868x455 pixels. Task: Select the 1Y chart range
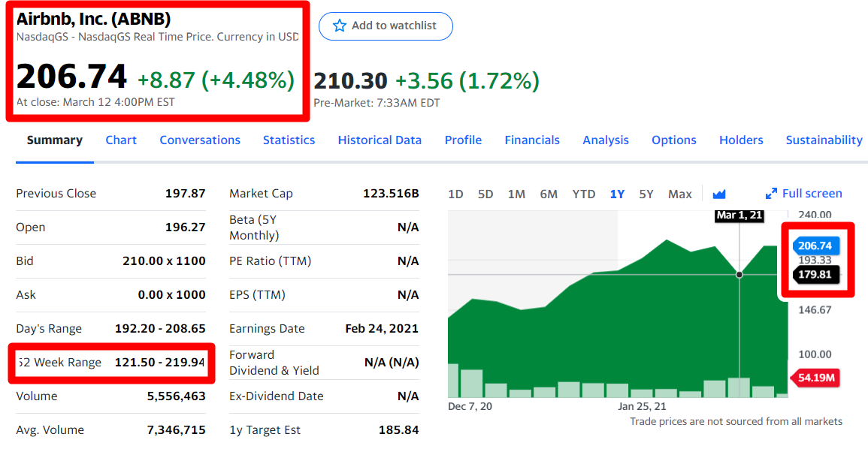point(617,194)
